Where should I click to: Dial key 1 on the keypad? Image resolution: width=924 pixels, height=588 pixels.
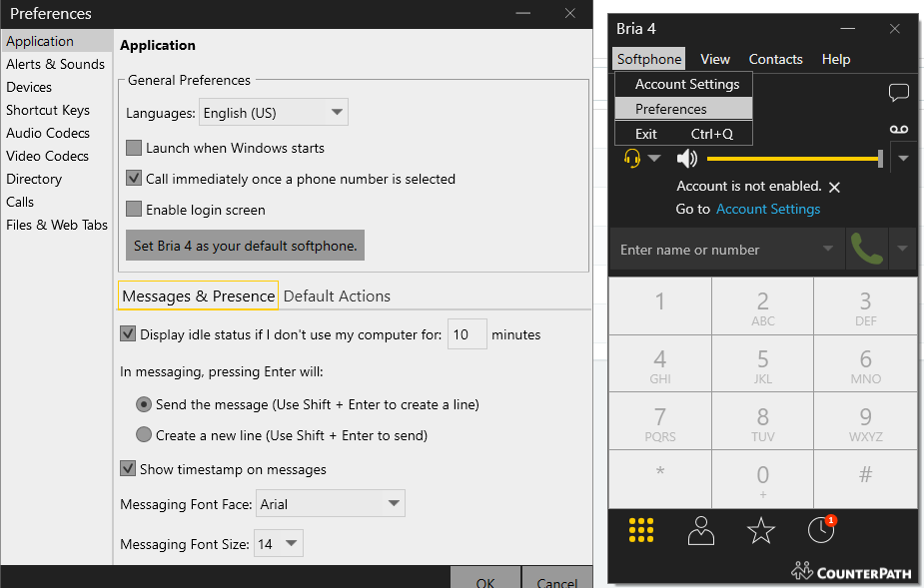point(660,305)
